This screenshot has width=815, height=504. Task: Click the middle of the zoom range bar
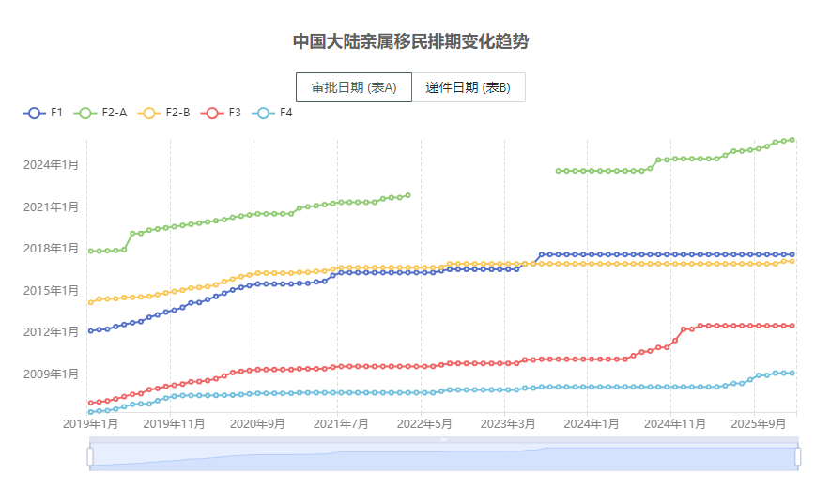click(443, 456)
